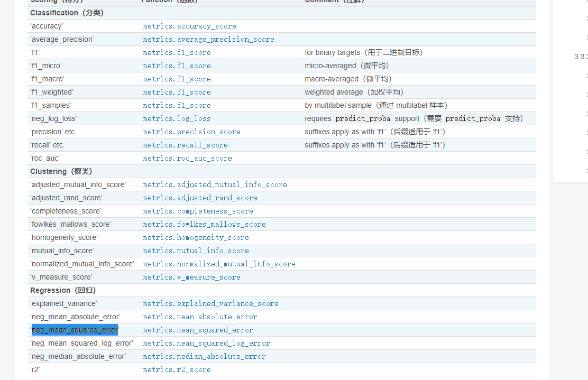The image size is (588, 380).
Task: Click the metrics.mean_squared_error link
Action: (x=198, y=330)
